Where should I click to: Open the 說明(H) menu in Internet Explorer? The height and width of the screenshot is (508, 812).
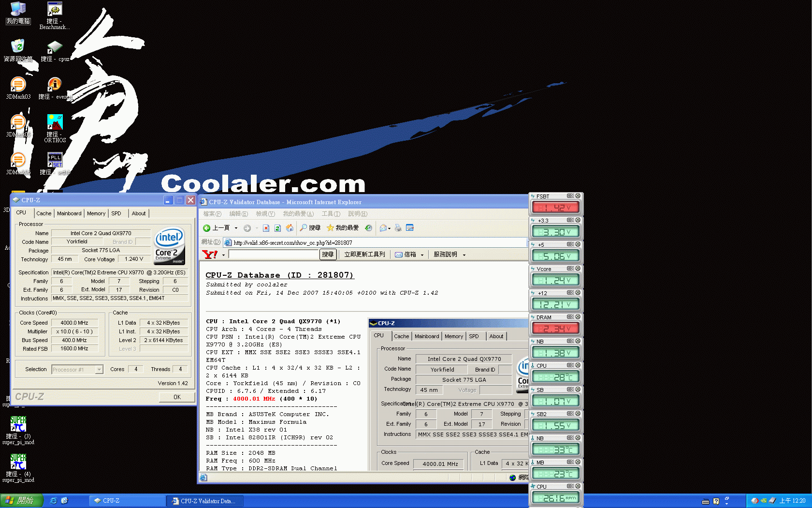point(358,214)
